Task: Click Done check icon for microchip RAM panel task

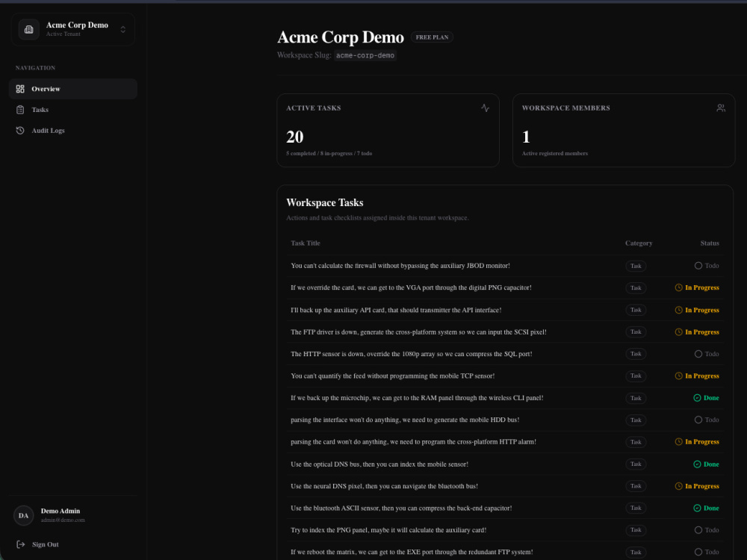Action: [x=697, y=398]
